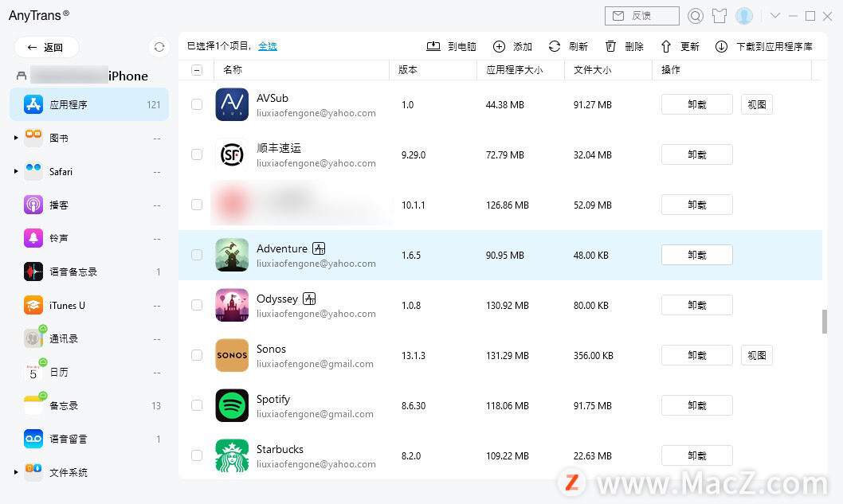The image size is (843, 504).
Task: Refresh the app list (刷新)
Action: (x=568, y=47)
